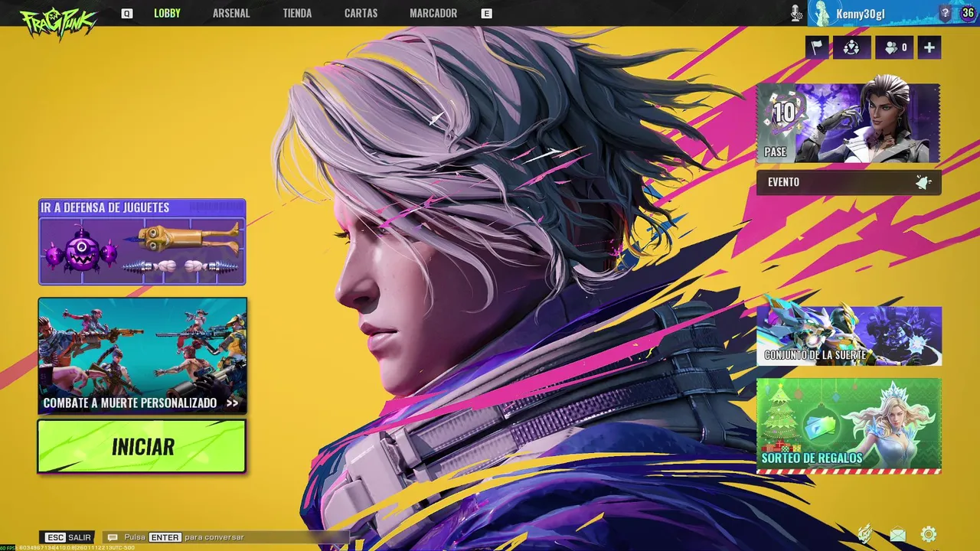Screen dimensions: 980x551
Task: Open the EVENTO button
Action: (x=848, y=182)
